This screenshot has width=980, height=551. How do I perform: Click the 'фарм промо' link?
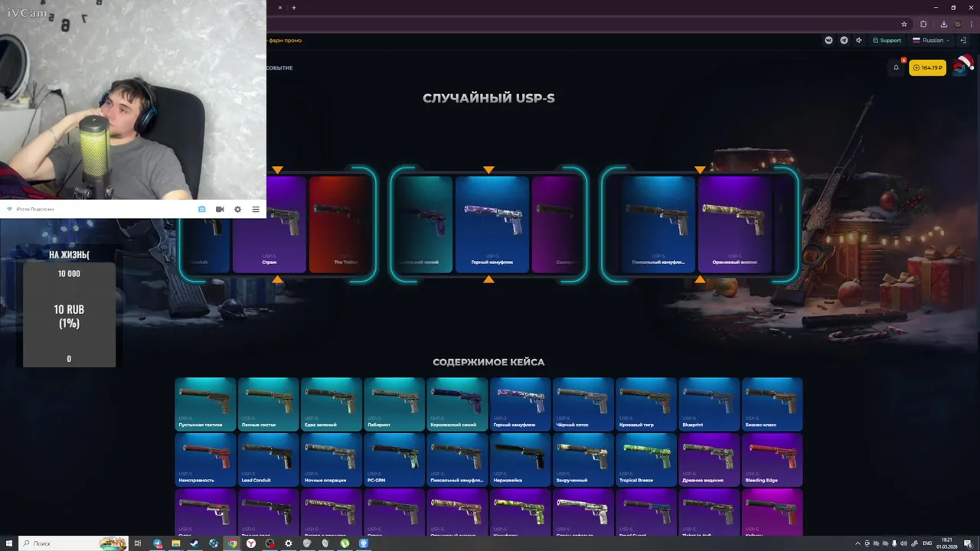(x=285, y=41)
